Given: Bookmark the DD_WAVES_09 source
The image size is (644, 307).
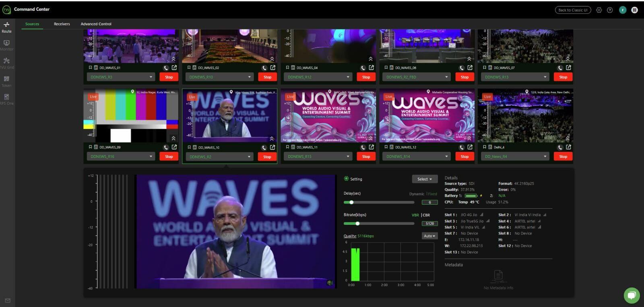Looking at the screenshot, I should click(90, 147).
